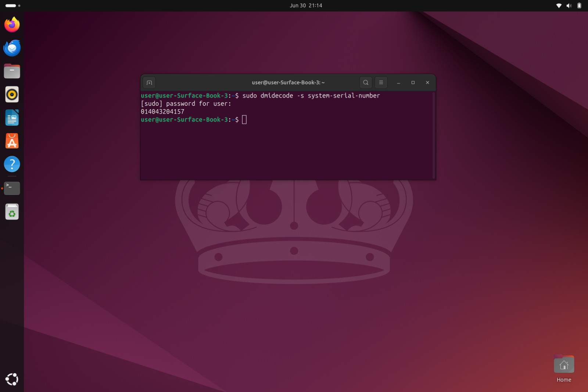Click the battery icon in system tray
Viewport: 588px width, 392px height.
click(x=579, y=6)
